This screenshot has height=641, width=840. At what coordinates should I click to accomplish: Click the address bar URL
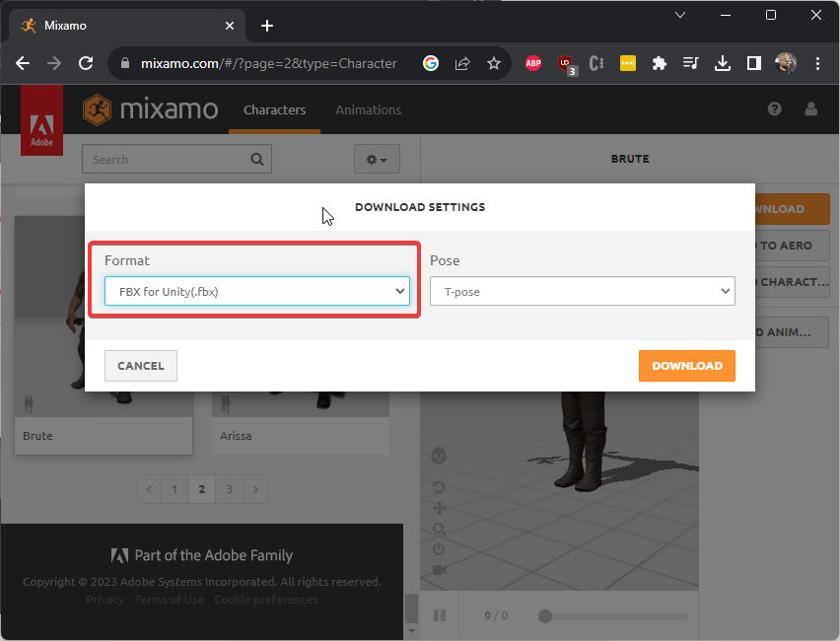(x=268, y=63)
